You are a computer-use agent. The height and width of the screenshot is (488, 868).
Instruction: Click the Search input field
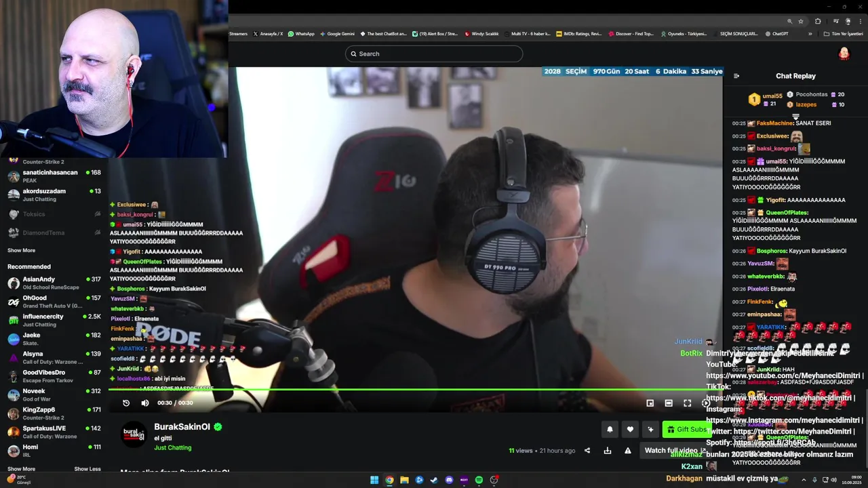pyautogui.click(x=434, y=54)
